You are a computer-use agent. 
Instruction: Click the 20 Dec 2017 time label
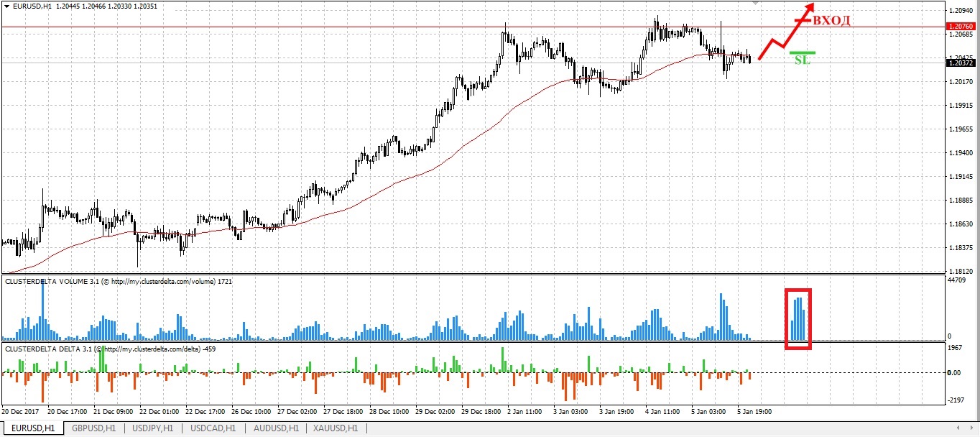pyautogui.click(x=19, y=413)
